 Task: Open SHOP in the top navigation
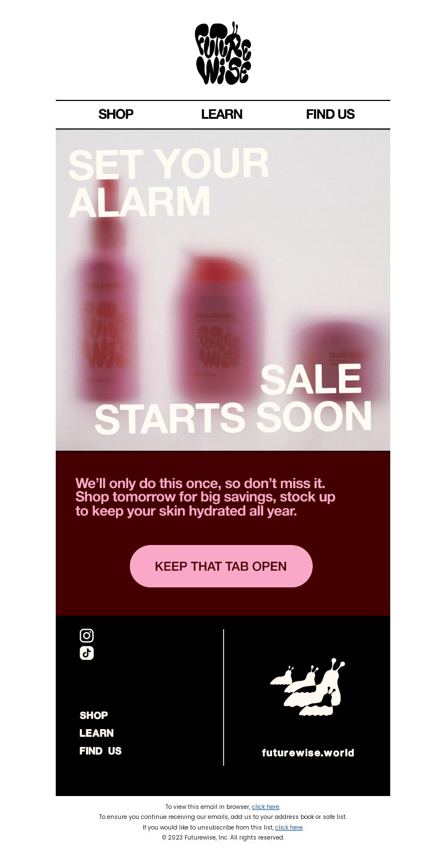pyautogui.click(x=115, y=114)
